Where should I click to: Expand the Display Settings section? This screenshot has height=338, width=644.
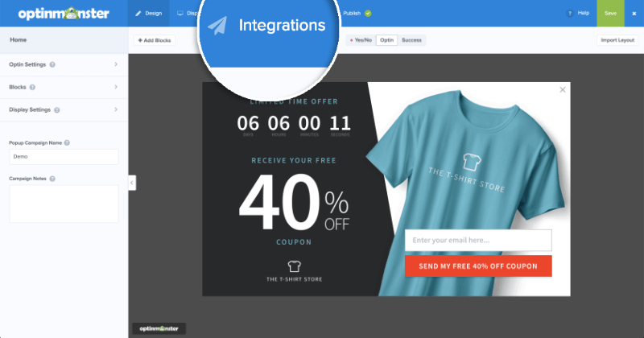[x=115, y=109]
